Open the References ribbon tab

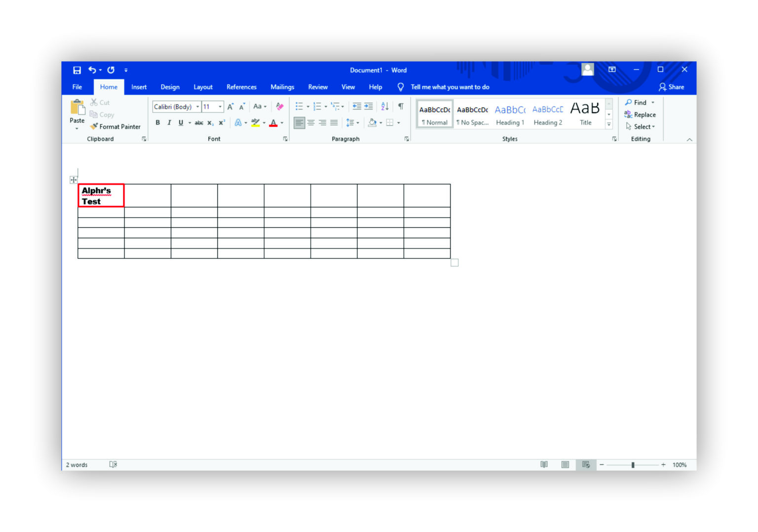(x=241, y=87)
